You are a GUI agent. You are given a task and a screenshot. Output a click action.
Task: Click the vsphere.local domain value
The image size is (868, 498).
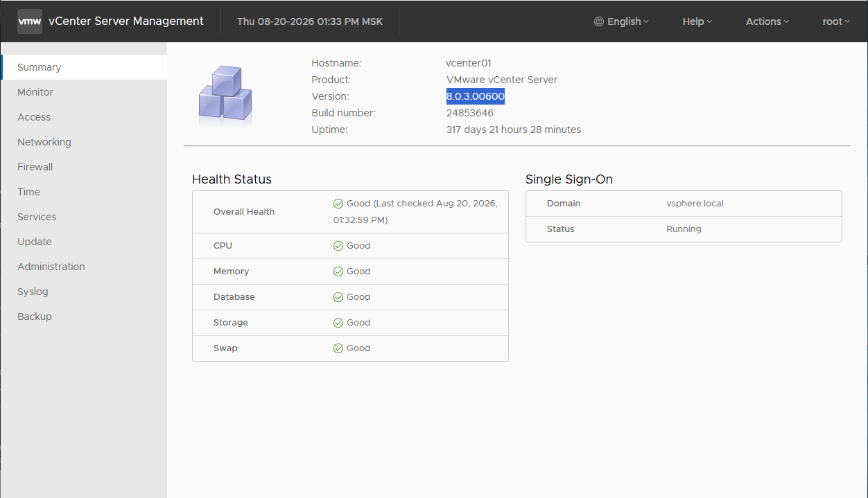point(695,204)
